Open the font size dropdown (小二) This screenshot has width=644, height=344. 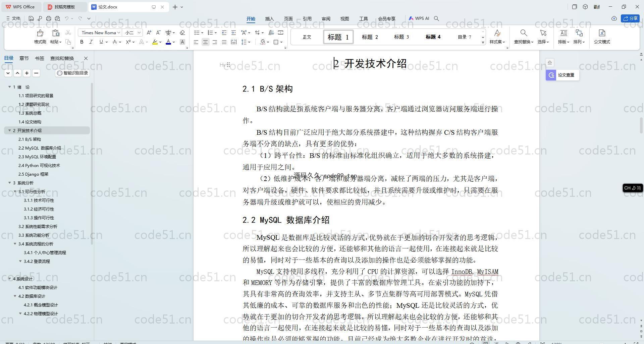139,33
